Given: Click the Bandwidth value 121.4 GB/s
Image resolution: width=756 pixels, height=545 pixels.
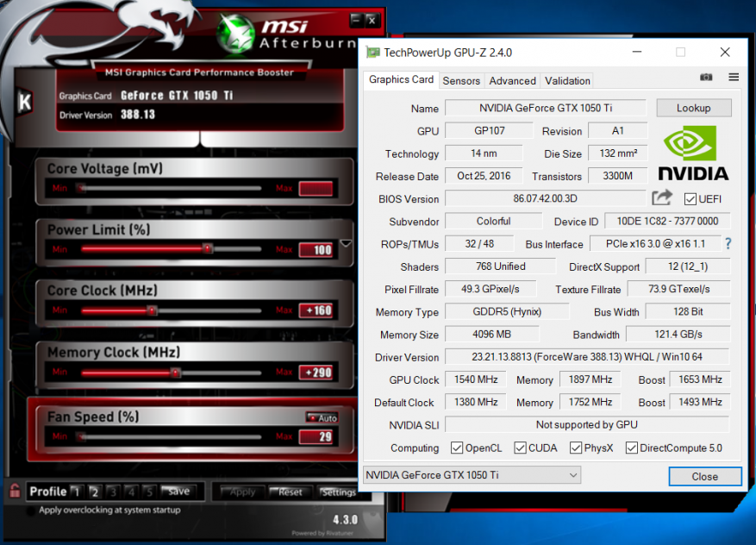Looking at the screenshot, I should (x=678, y=335).
